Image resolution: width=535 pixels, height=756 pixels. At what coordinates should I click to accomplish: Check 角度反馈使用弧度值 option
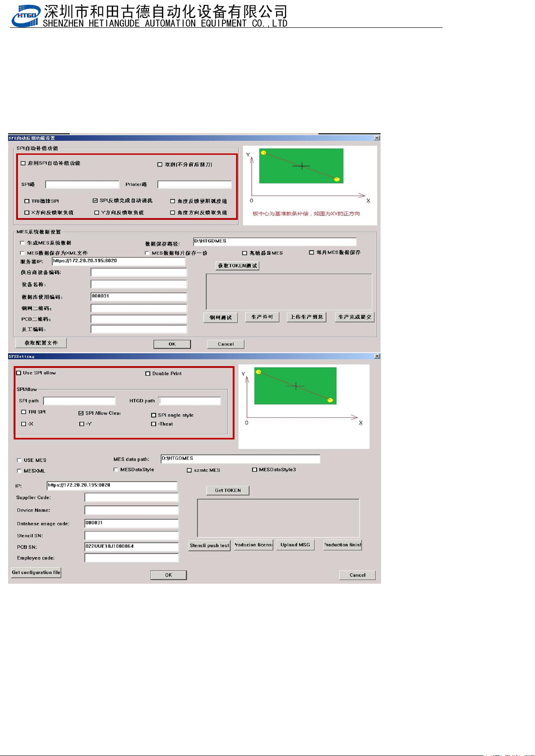[172, 201]
